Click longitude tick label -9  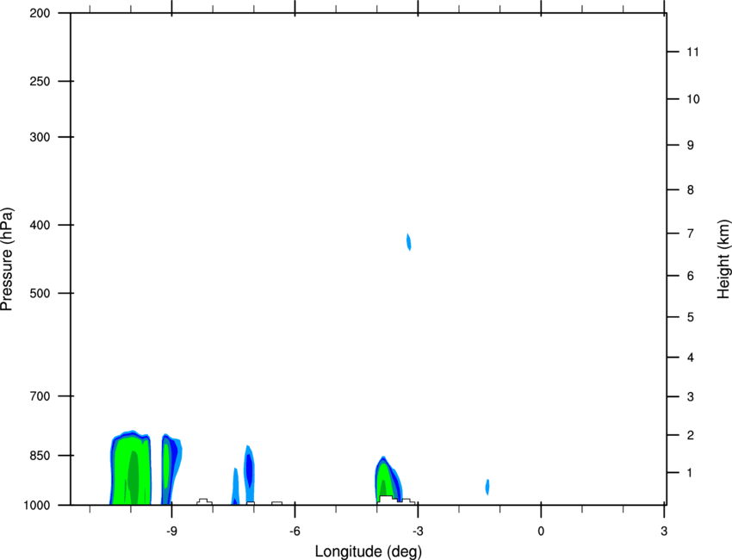(171, 531)
